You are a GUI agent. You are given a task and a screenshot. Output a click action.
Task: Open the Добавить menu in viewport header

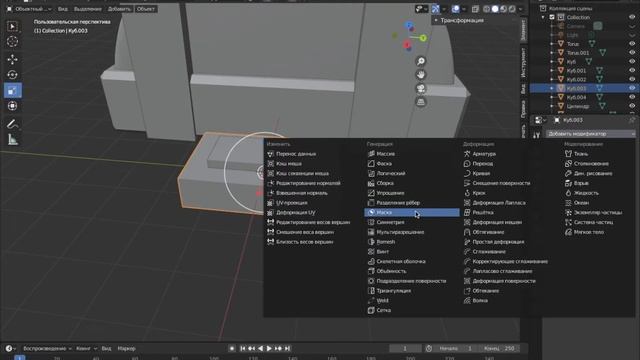119,9
